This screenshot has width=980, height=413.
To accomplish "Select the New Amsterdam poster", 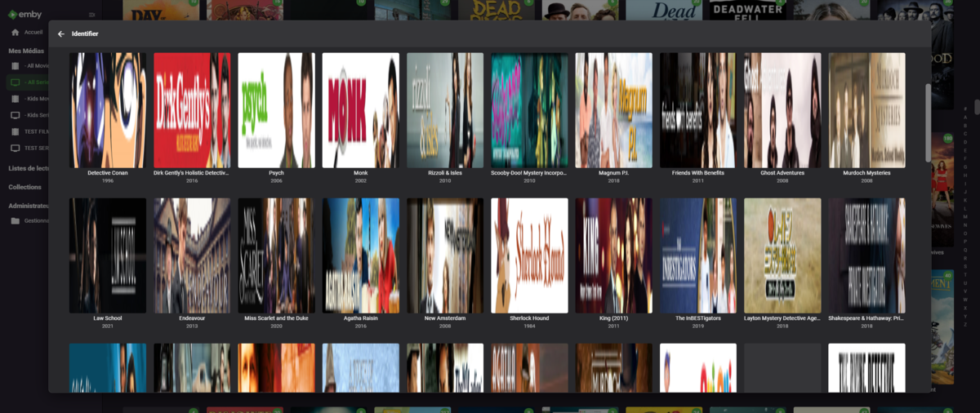I will 445,255.
